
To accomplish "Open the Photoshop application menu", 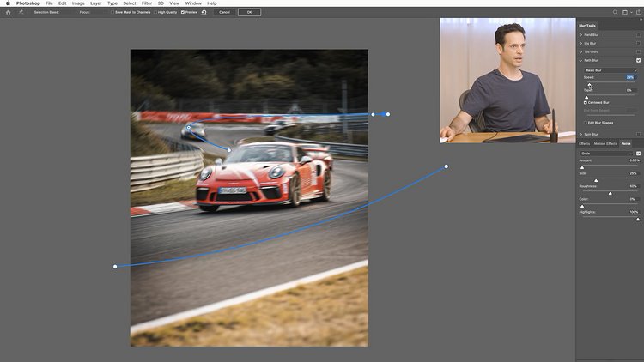I will click(x=28, y=3).
